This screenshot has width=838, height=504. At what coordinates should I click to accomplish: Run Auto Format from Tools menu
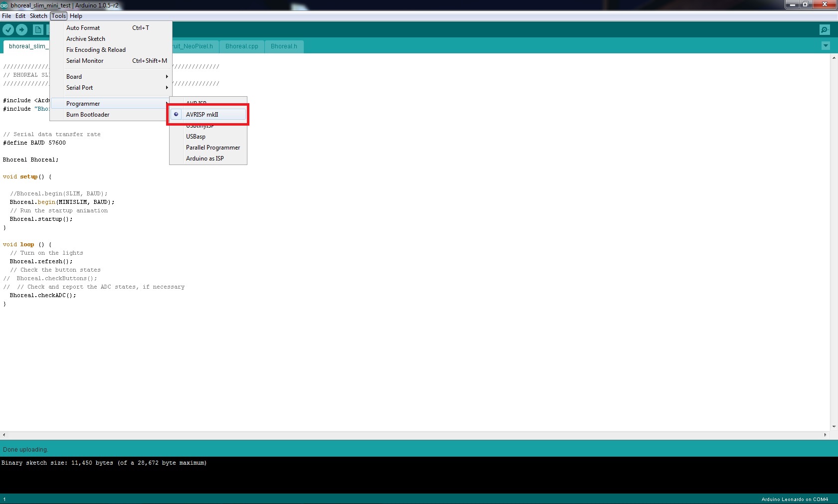point(111,28)
